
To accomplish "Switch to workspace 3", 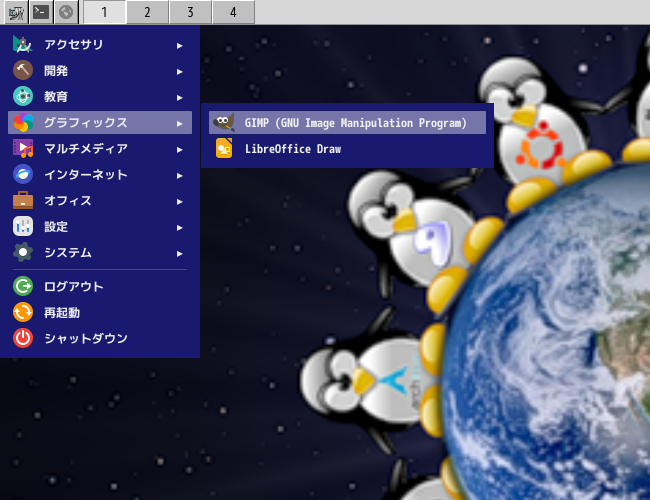I will (191, 12).
